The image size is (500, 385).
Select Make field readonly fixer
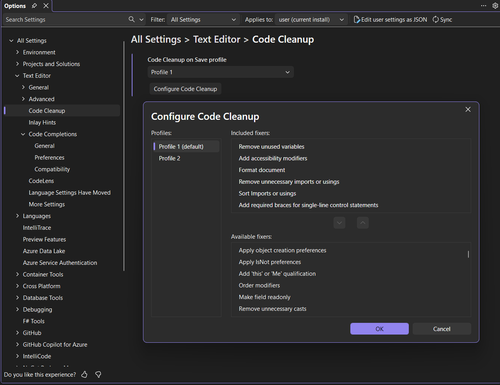(349, 297)
